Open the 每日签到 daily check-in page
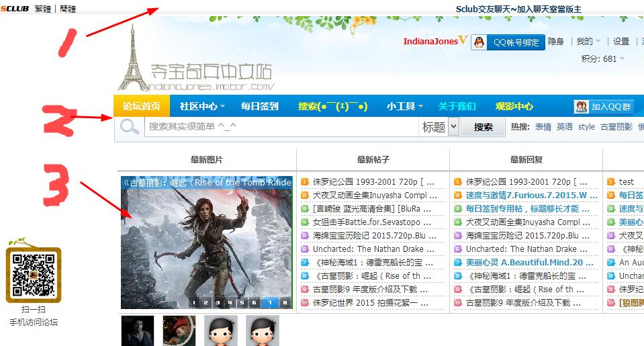Image resolution: width=644 pixels, height=346 pixels. 260,106
